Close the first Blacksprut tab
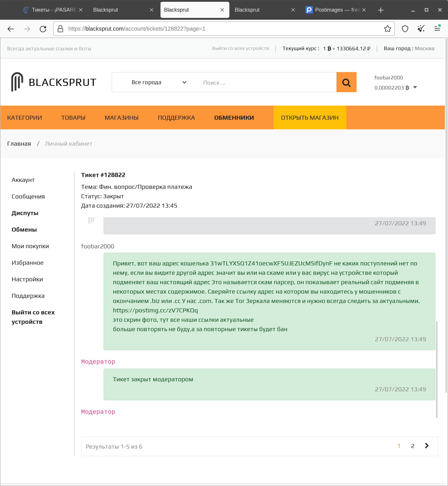448x486 pixels. click(x=152, y=10)
